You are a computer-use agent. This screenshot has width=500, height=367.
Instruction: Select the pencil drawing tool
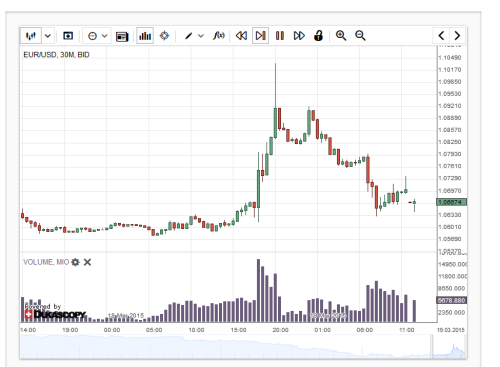point(189,36)
